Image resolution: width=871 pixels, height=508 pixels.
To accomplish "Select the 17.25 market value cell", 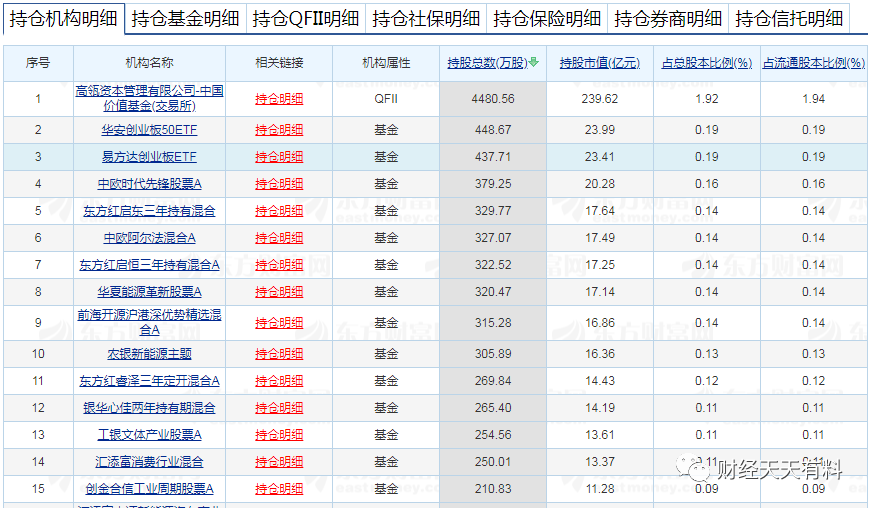I will tap(599, 265).
